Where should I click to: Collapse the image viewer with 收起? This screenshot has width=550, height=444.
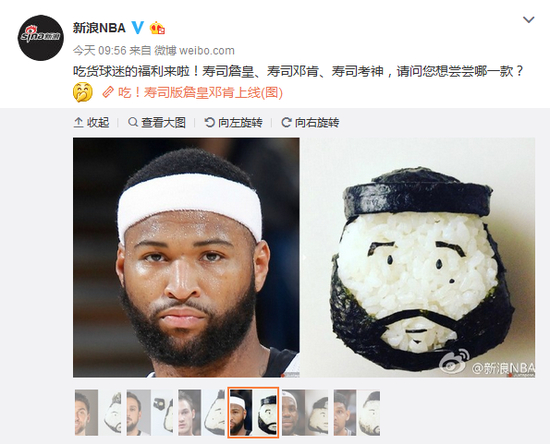(x=92, y=122)
